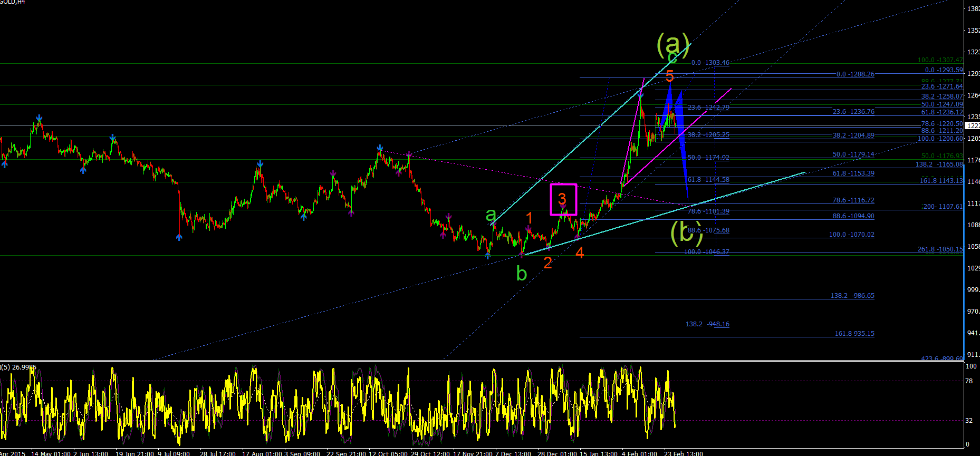
Task: Select Fibonacci label 23.6 -1242.79
Action: pos(708,108)
